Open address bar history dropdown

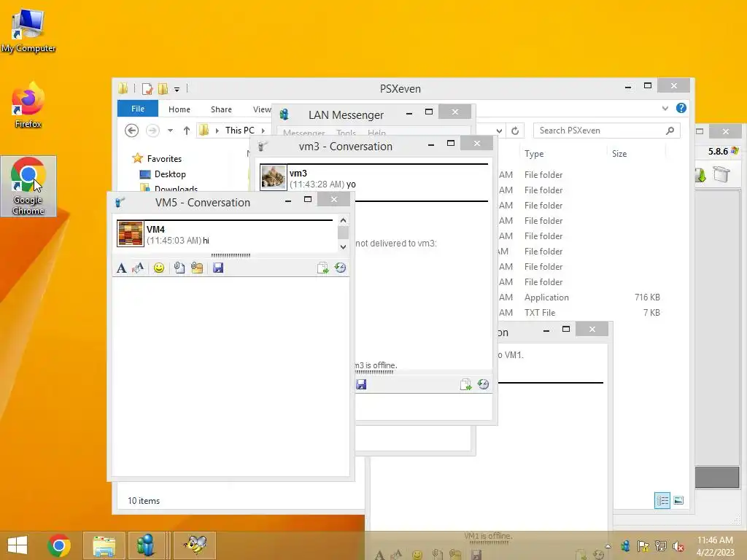tap(499, 131)
